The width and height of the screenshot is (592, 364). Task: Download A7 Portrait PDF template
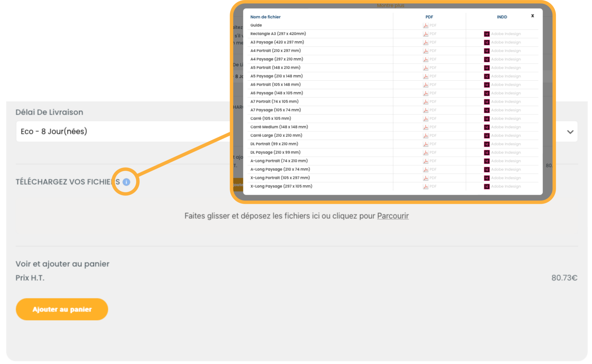coord(430,102)
